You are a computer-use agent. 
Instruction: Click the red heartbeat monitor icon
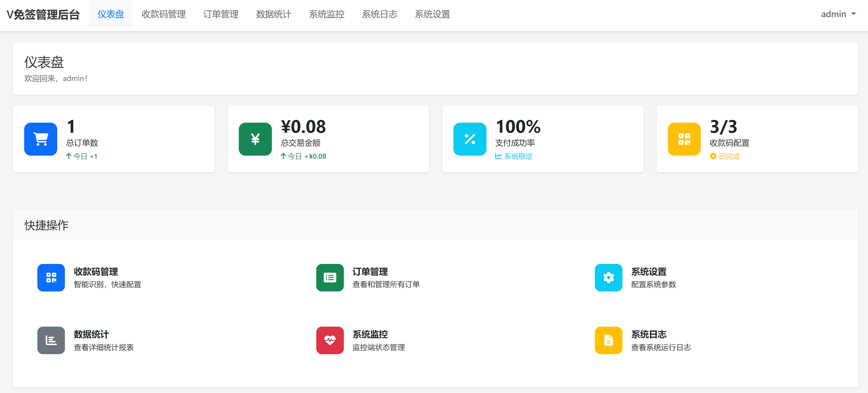click(330, 340)
